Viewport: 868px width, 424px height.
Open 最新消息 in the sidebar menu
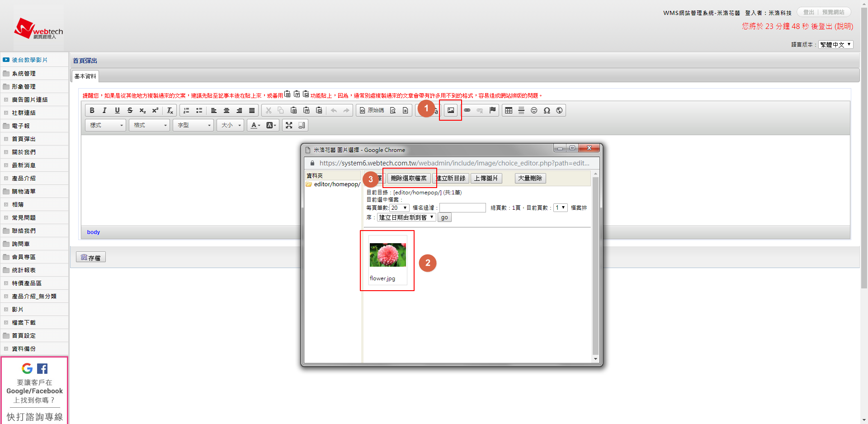(x=24, y=165)
